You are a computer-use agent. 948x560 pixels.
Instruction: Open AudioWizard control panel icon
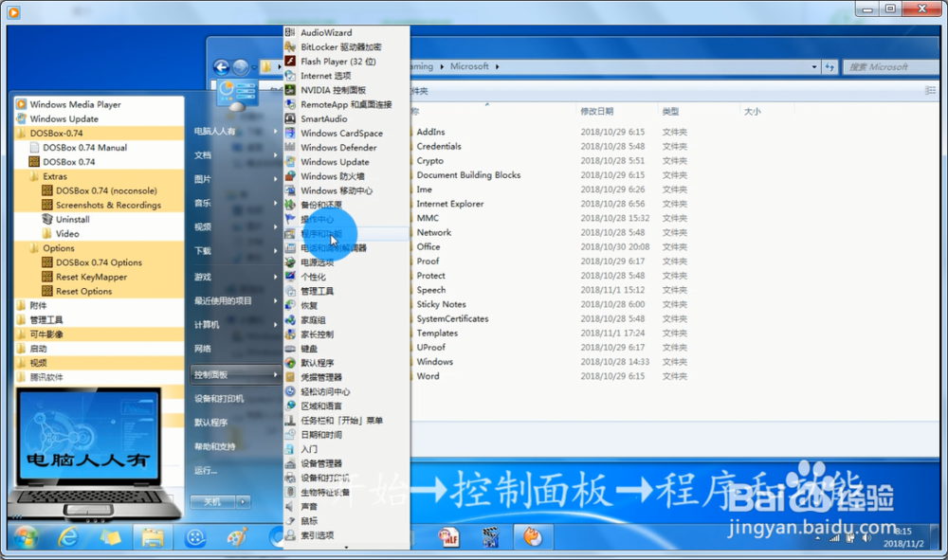(x=290, y=32)
